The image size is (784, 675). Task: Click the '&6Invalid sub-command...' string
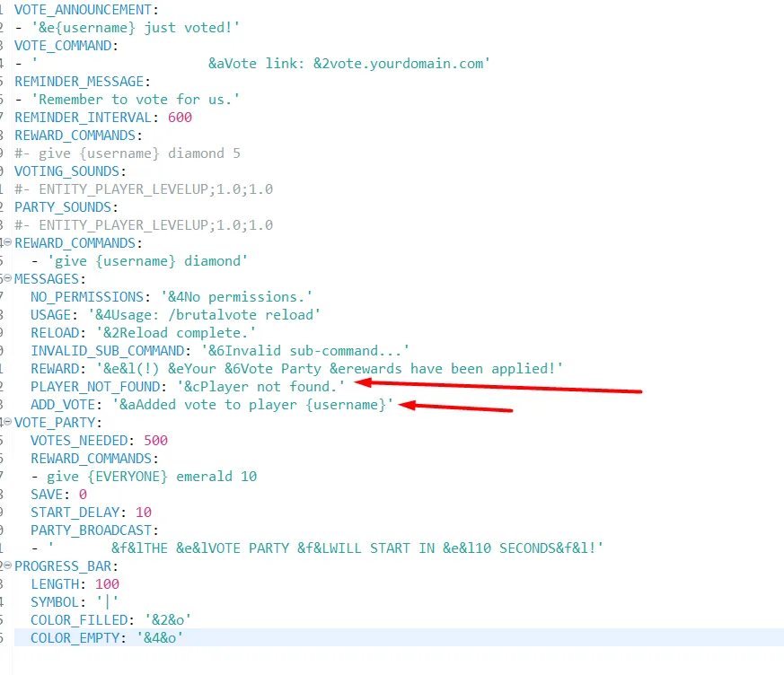pyautogui.click(x=305, y=351)
